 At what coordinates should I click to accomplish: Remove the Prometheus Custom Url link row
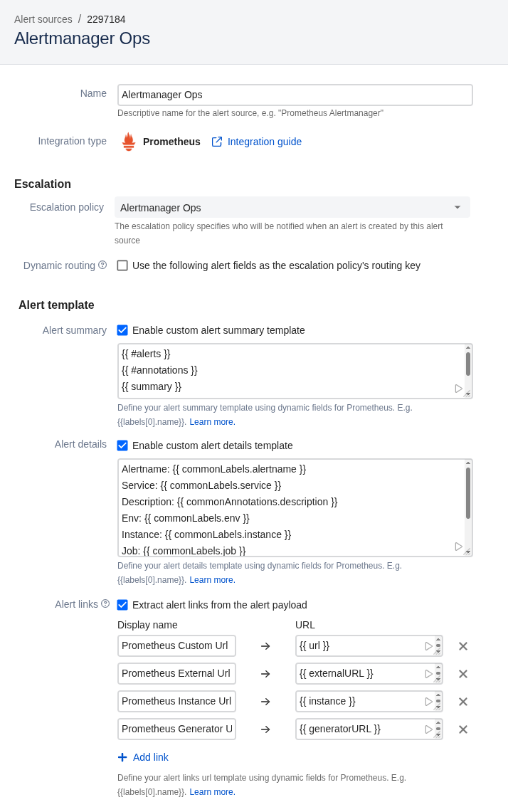pos(463,646)
